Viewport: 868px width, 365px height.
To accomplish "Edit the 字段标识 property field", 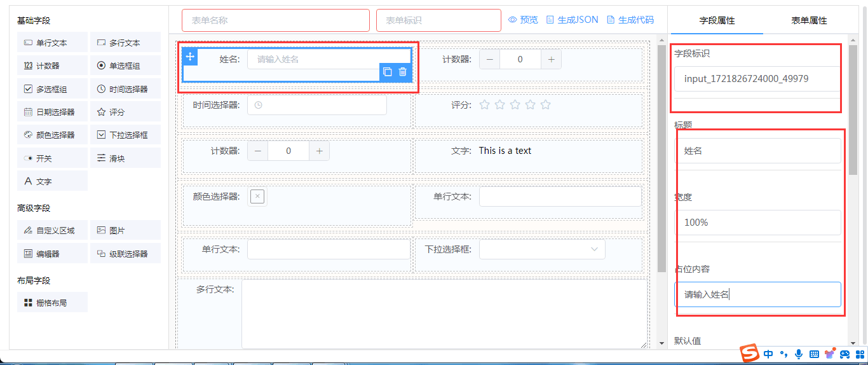I will [757, 79].
